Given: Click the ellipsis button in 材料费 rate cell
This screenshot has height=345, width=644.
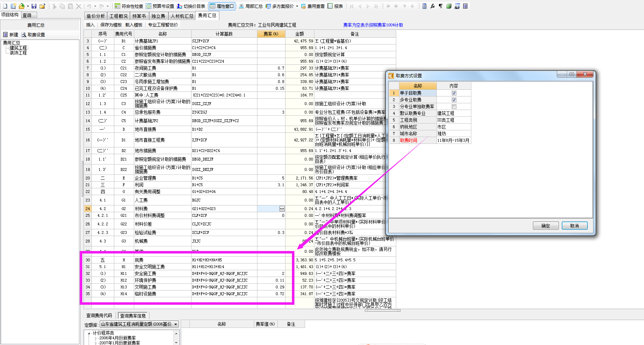Looking at the screenshot, I should tap(282, 209).
